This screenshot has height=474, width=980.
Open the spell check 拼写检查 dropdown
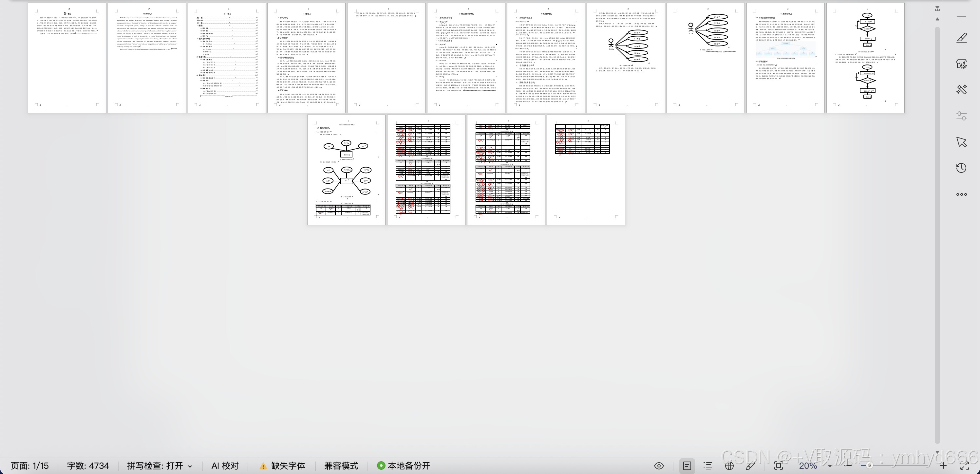click(x=159, y=466)
